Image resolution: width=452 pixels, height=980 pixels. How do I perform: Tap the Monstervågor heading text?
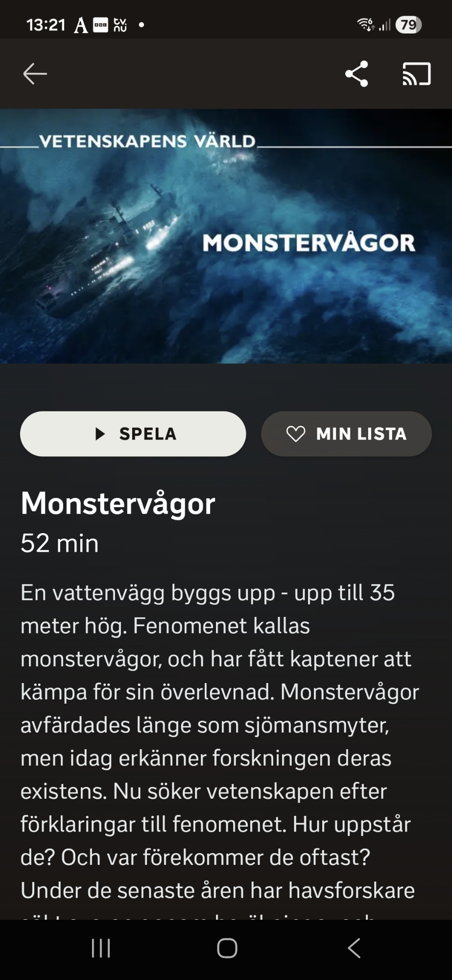(x=118, y=504)
